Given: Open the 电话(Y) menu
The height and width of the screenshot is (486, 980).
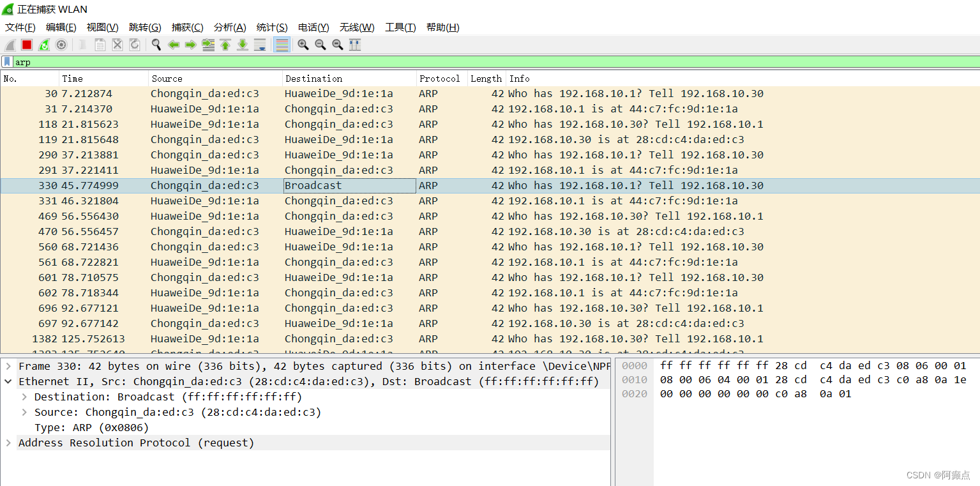Looking at the screenshot, I should pos(313,27).
